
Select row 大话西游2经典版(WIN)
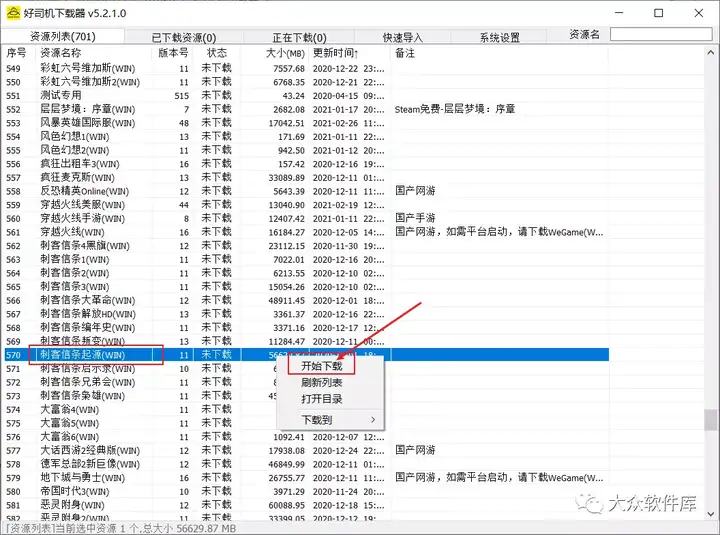coord(307,451)
